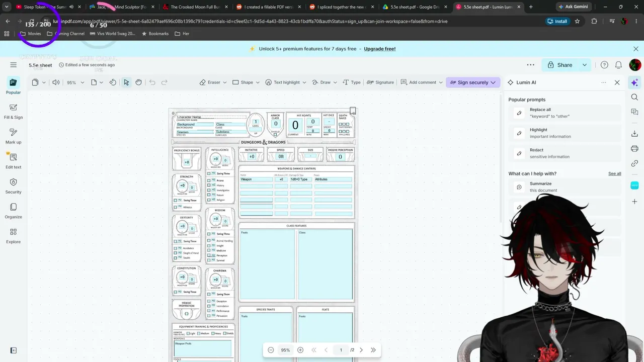Open search with the magnifier icon
This screenshot has height=362, width=644.
click(x=634, y=97)
